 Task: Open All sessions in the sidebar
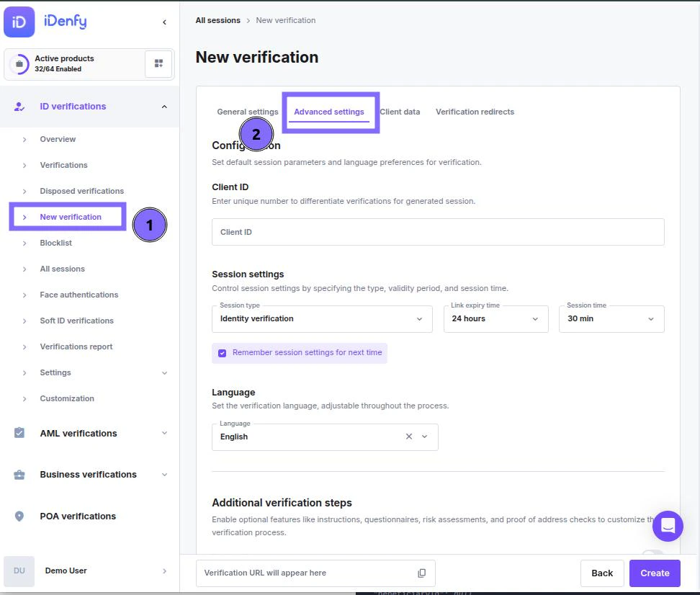(62, 269)
